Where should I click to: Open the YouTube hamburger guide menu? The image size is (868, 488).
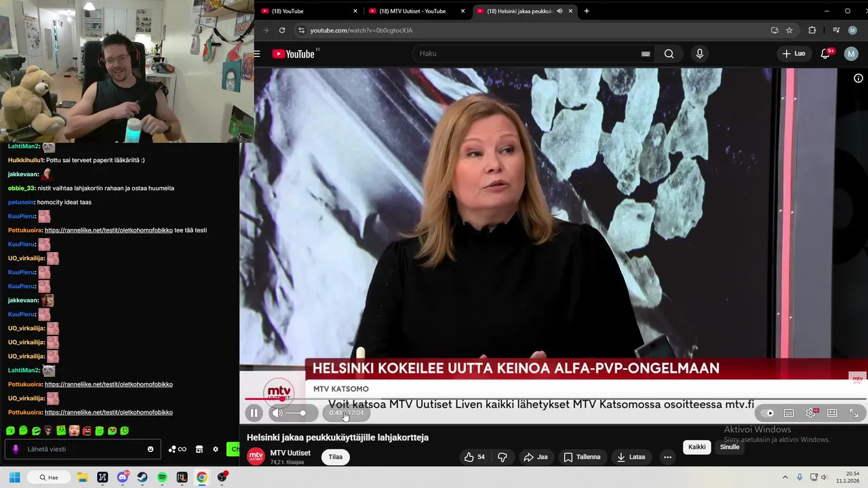[257, 54]
